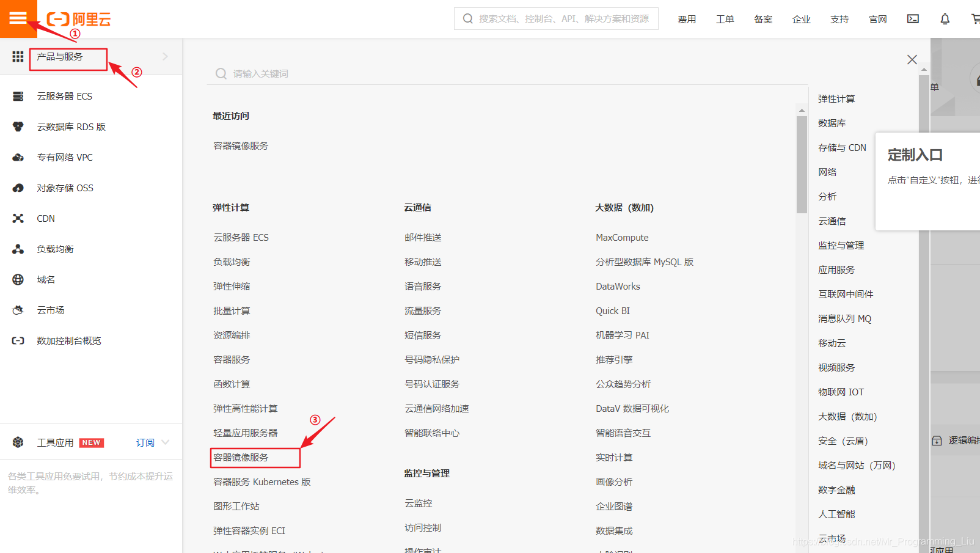Click the top global search field
Viewport: 980px width, 553px height.
coord(556,19)
